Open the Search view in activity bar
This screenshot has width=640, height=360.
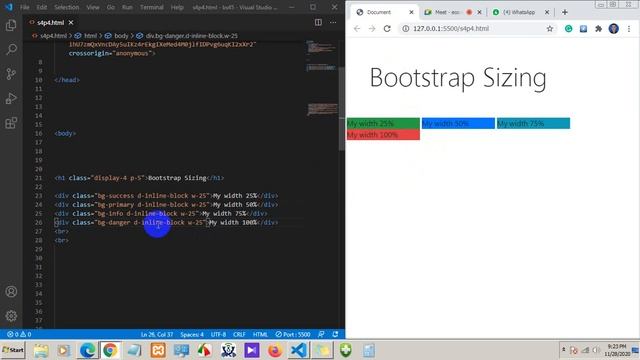(11, 49)
